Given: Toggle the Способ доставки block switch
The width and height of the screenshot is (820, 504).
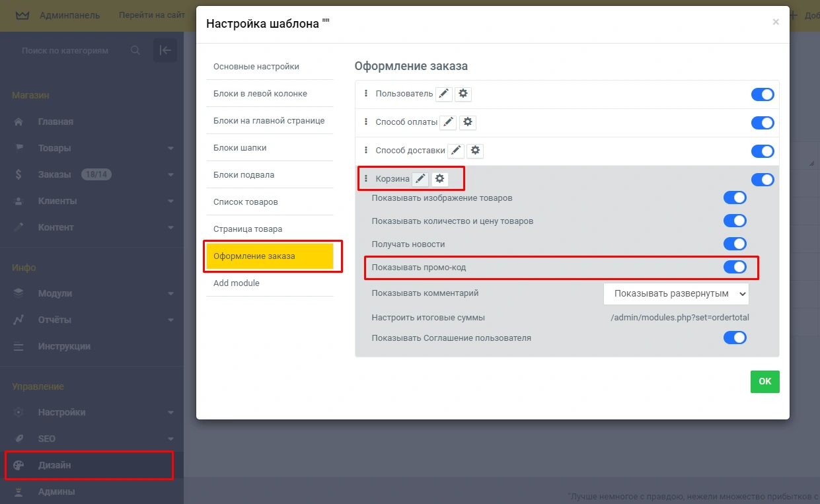Looking at the screenshot, I should [762, 151].
